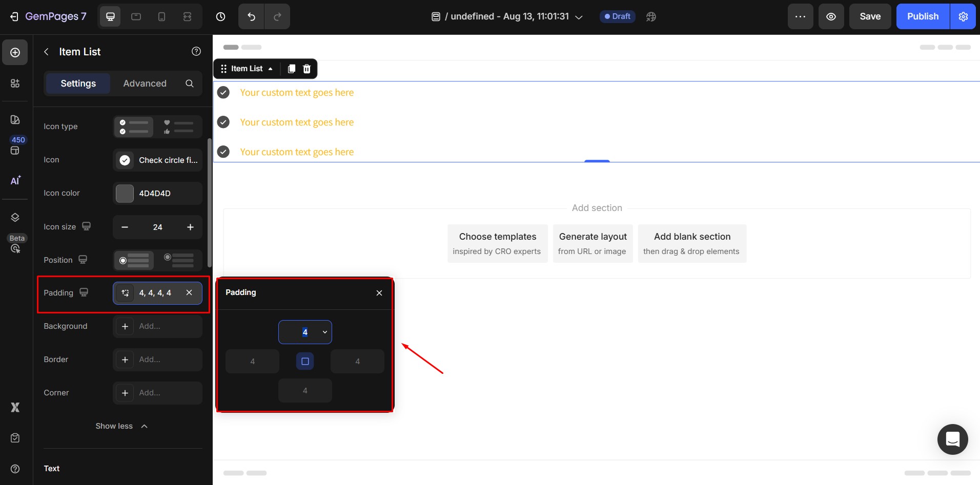Duplicate the Item List element

tap(291, 69)
